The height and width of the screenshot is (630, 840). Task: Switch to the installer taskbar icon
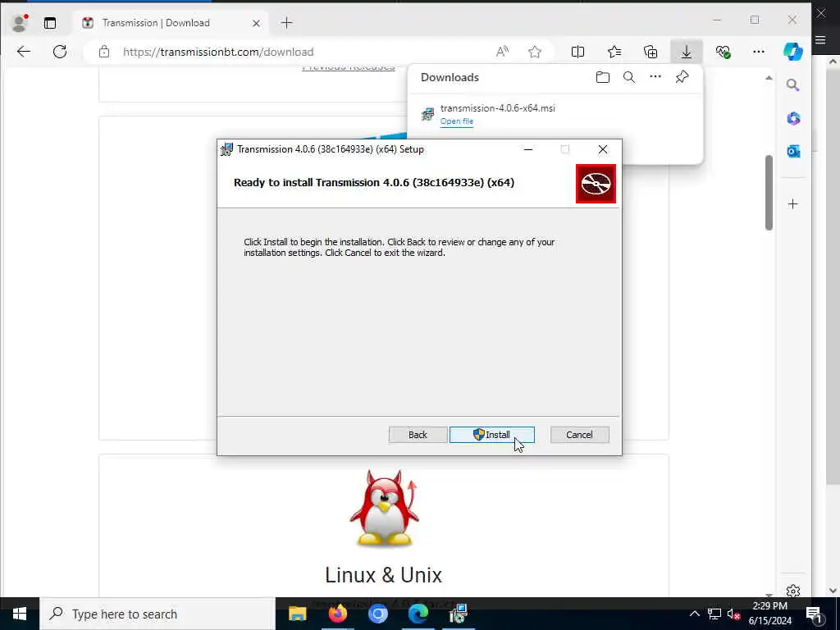tap(459, 614)
